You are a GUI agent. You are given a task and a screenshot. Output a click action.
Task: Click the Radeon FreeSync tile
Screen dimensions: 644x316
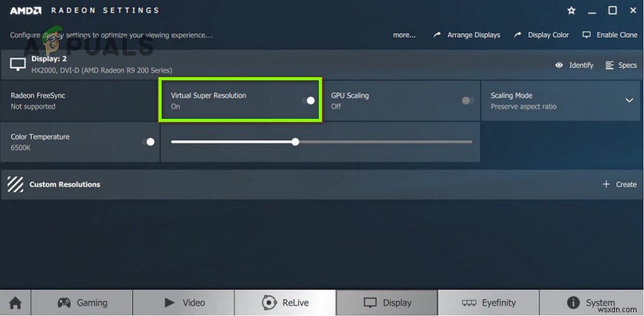coord(80,100)
